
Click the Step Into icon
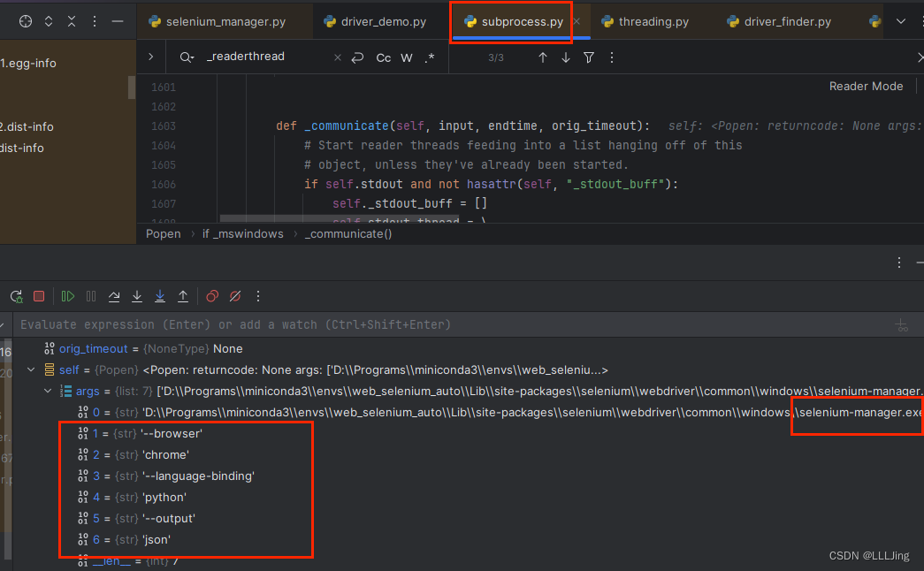click(x=138, y=296)
